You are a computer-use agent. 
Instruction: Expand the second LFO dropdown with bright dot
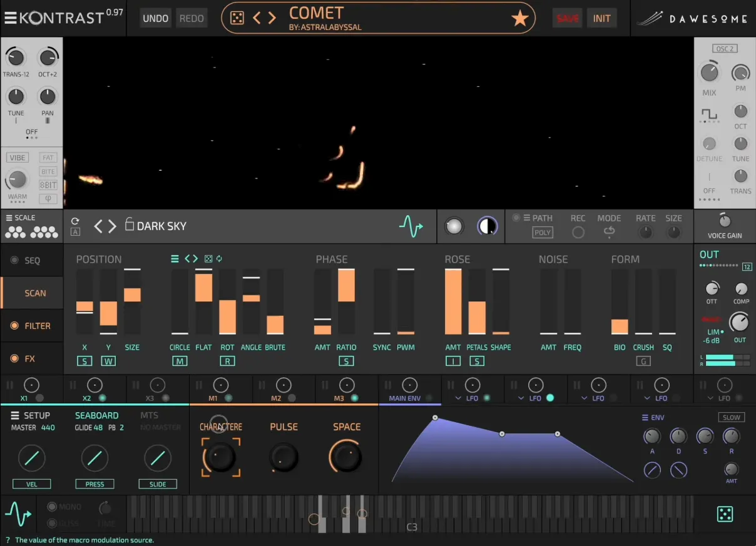[x=522, y=398]
